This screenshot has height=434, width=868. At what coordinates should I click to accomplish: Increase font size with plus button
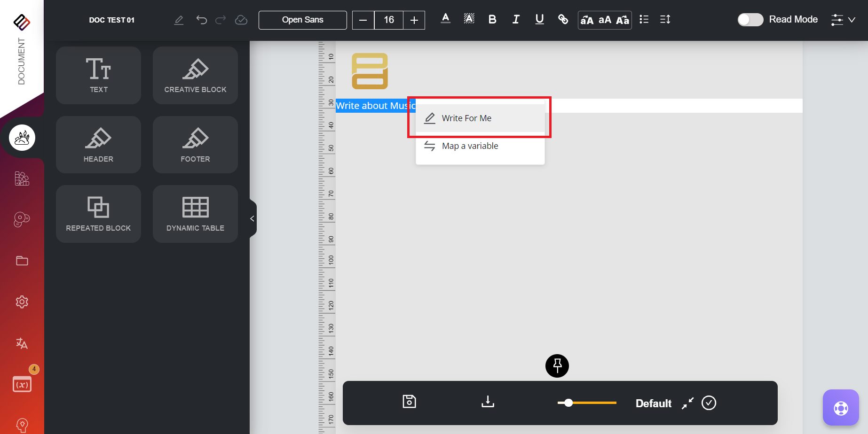click(414, 20)
